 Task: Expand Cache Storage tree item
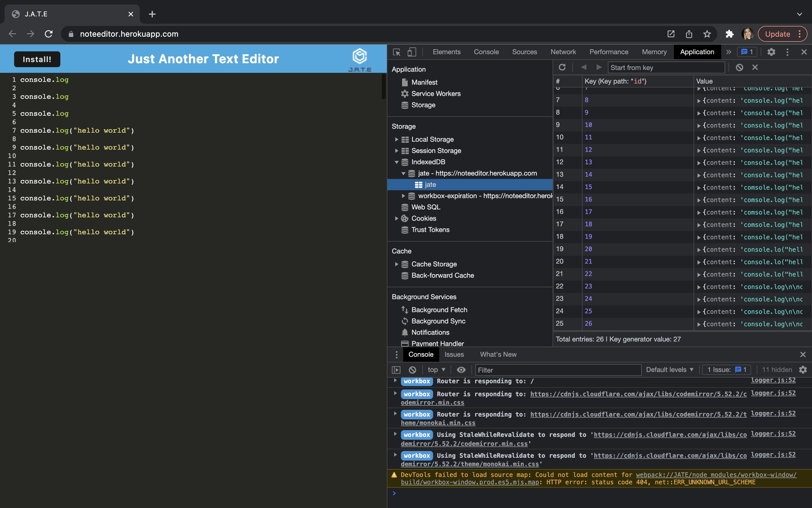tap(397, 264)
